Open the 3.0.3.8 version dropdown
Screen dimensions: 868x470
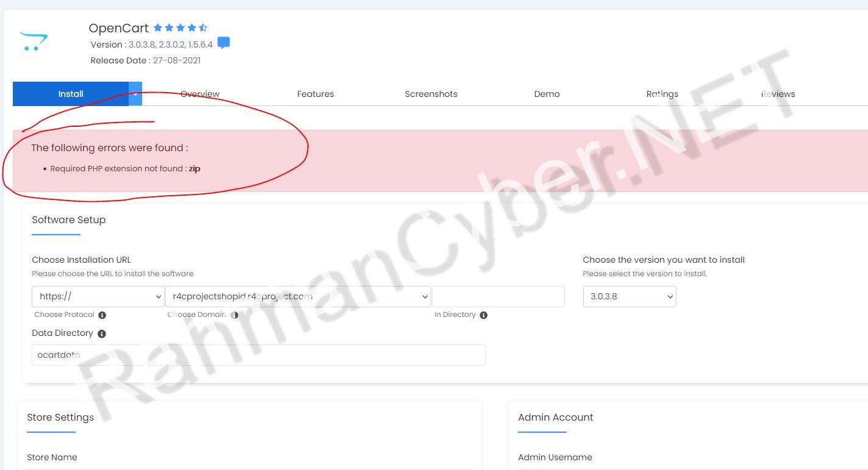point(629,297)
